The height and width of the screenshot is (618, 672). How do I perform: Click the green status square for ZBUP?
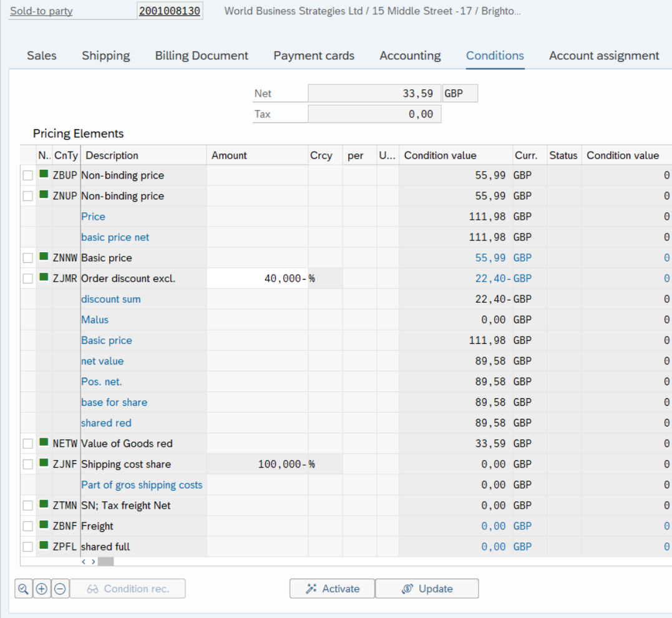tap(44, 174)
